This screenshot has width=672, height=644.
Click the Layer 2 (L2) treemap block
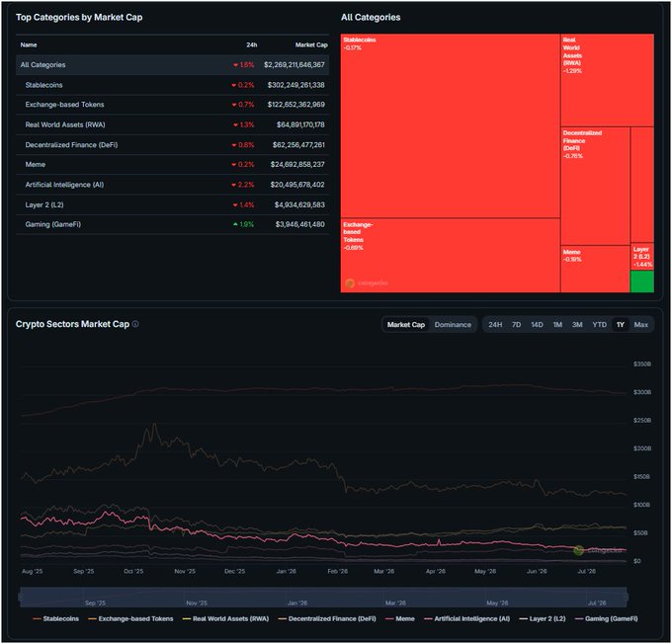click(x=642, y=257)
